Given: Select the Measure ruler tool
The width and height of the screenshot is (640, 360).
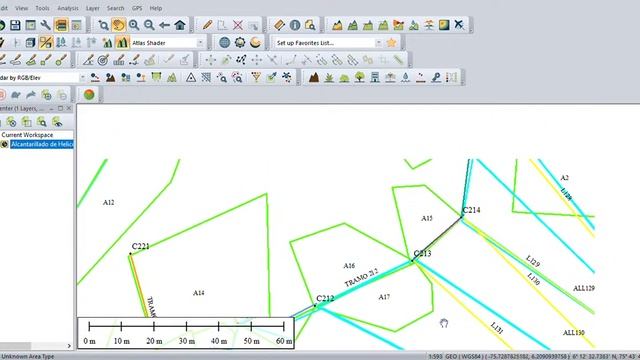Looking at the screenshot, I should click(x=279, y=25).
